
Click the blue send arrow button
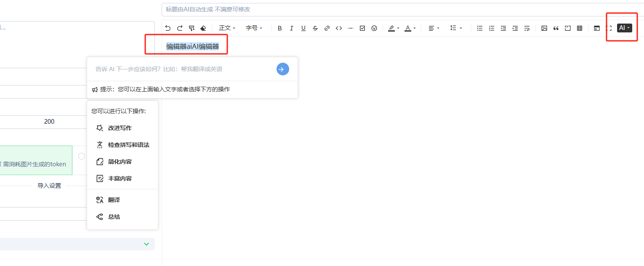click(x=283, y=69)
